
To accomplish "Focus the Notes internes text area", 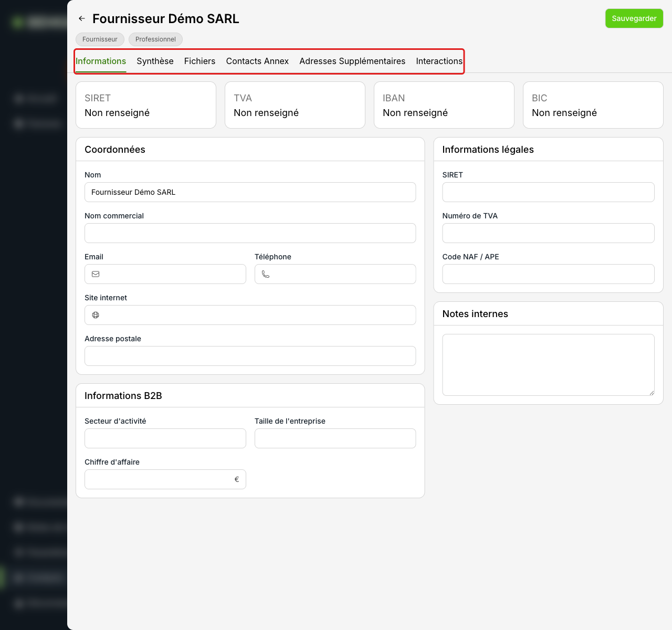I will (548, 365).
